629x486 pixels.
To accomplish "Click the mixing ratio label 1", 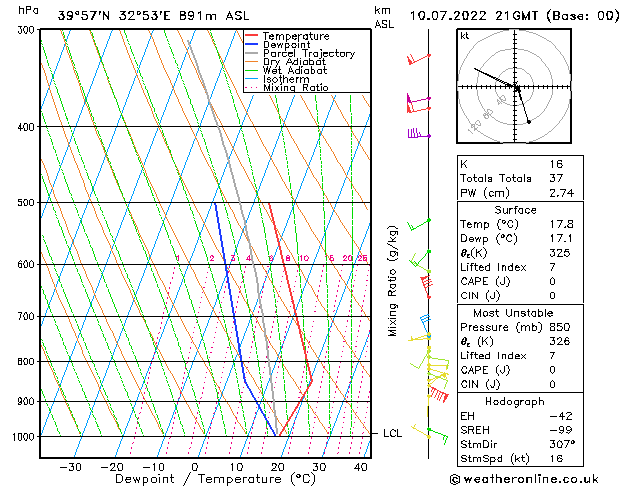I will 177,258.
